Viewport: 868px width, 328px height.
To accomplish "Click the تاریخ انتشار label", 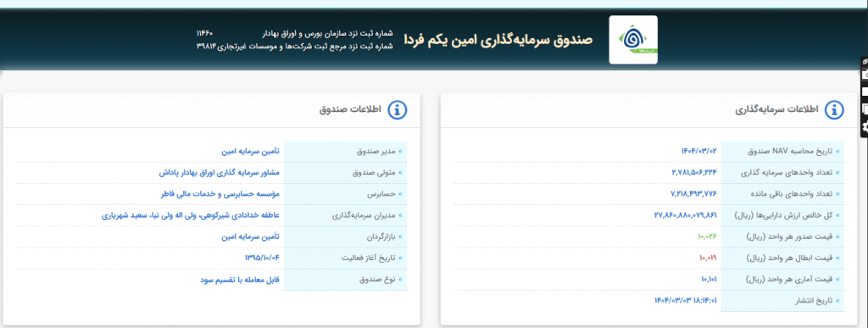I will point(815,302).
